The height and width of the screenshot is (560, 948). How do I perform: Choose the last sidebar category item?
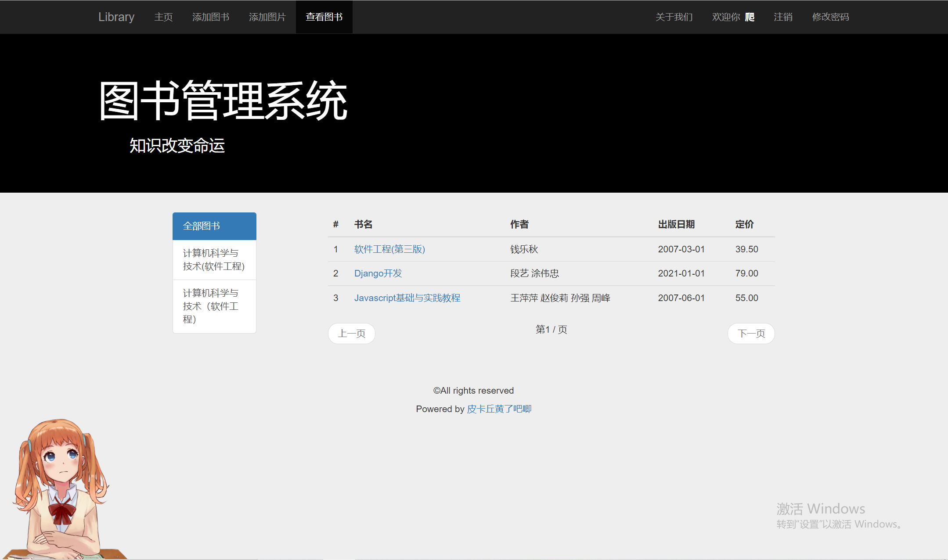[214, 306]
